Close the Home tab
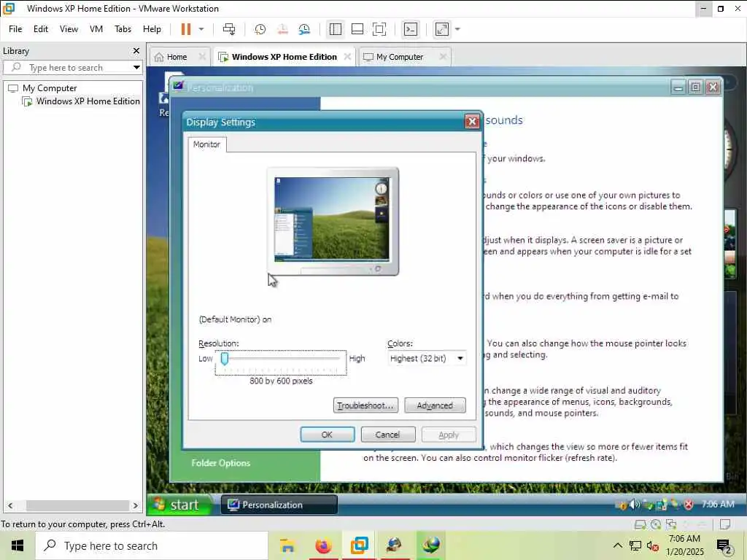Viewport: 747px width, 560px height. (202, 57)
